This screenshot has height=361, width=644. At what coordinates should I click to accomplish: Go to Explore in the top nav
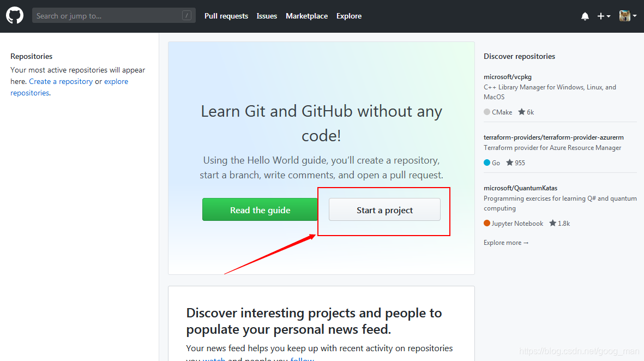point(349,16)
